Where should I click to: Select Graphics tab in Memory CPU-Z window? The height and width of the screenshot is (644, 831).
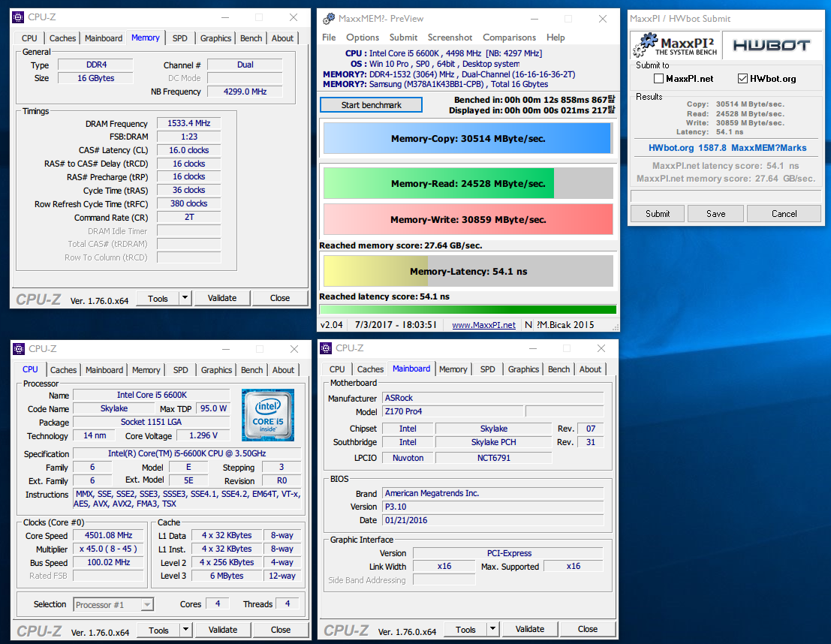click(215, 38)
